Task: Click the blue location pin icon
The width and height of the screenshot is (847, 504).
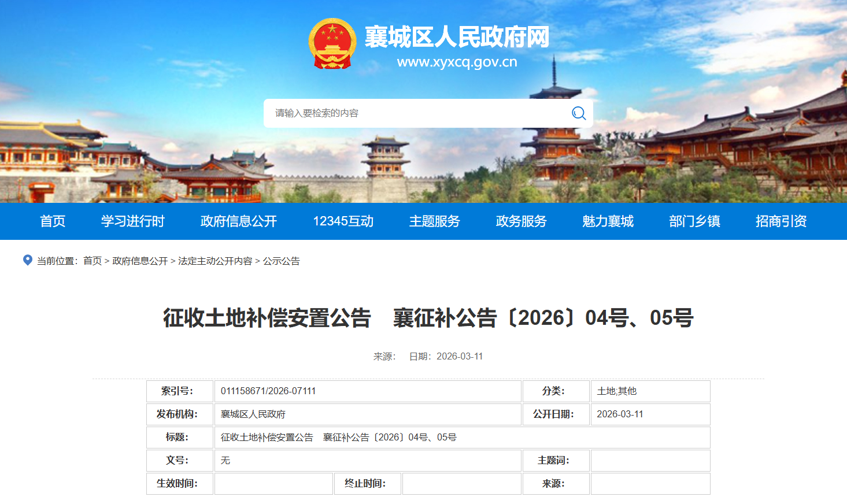Action: 27,260
